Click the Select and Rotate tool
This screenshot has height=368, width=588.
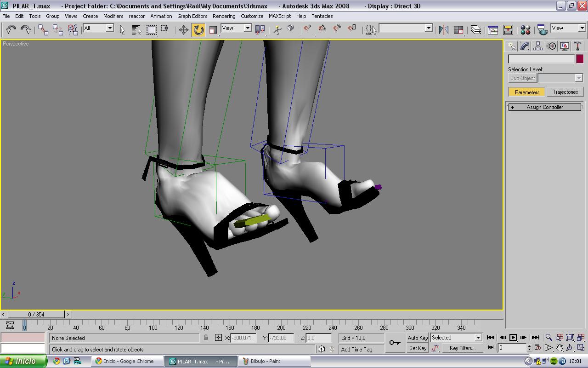[198, 30]
